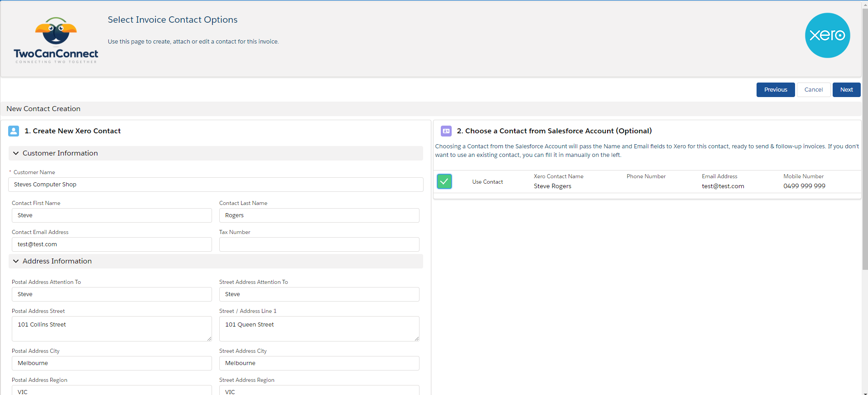The image size is (868, 395).
Task: Click the TwoCanConnect toucan logo
Action: pos(56,40)
